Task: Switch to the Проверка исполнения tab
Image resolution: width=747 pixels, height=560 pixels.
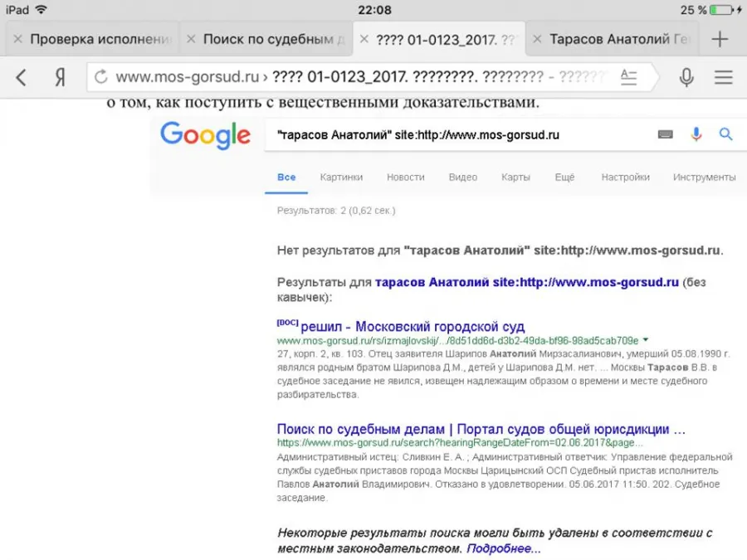Action: (92, 39)
